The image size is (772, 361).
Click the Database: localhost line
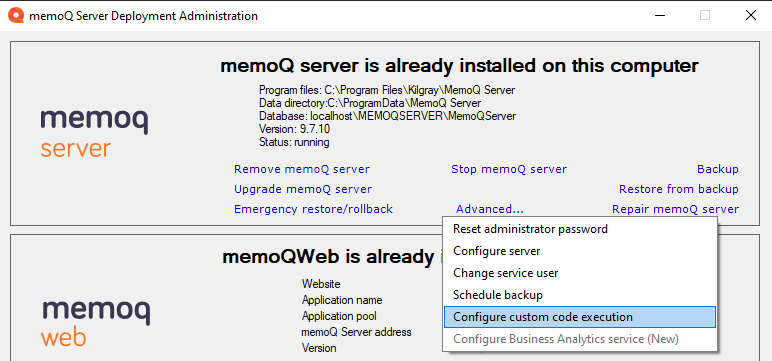coord(387,116)
